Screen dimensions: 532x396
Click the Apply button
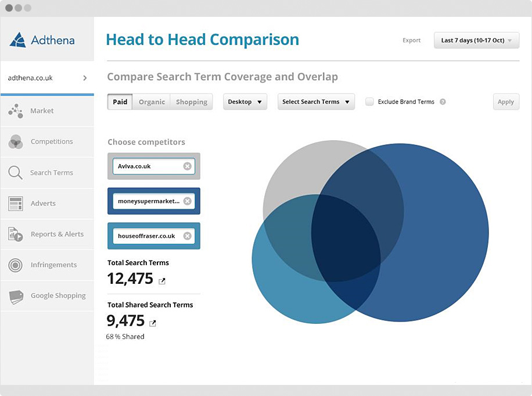(506, 102)
